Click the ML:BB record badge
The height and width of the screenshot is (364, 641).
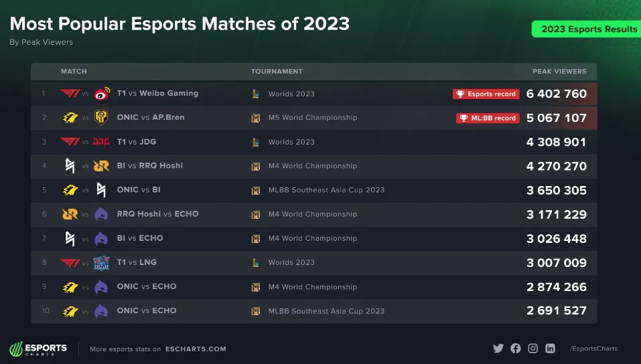(488, 118)
